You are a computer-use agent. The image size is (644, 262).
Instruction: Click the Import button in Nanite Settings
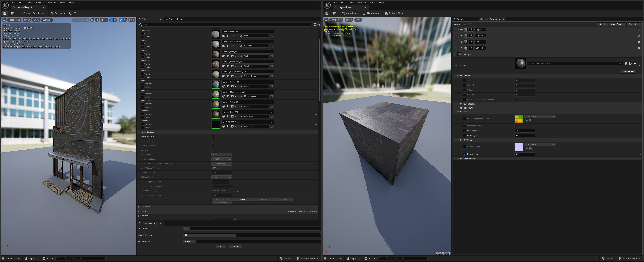tap(243, 199)
